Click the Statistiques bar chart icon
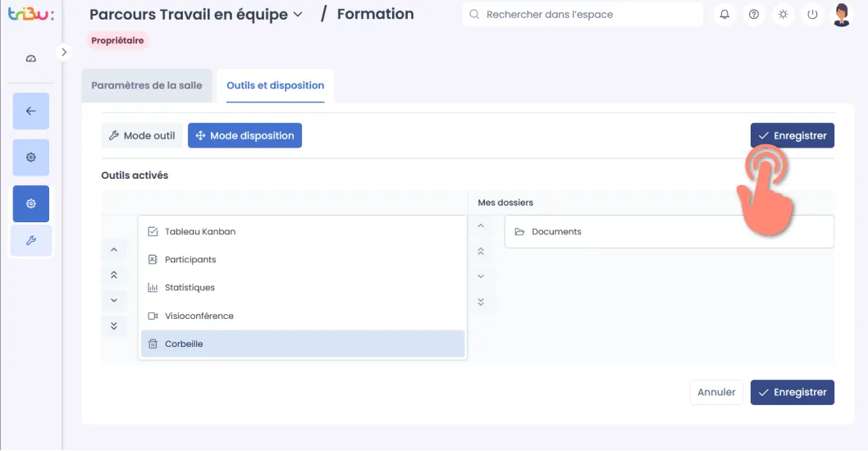This screenshot has height=451, width=868. 153,288
